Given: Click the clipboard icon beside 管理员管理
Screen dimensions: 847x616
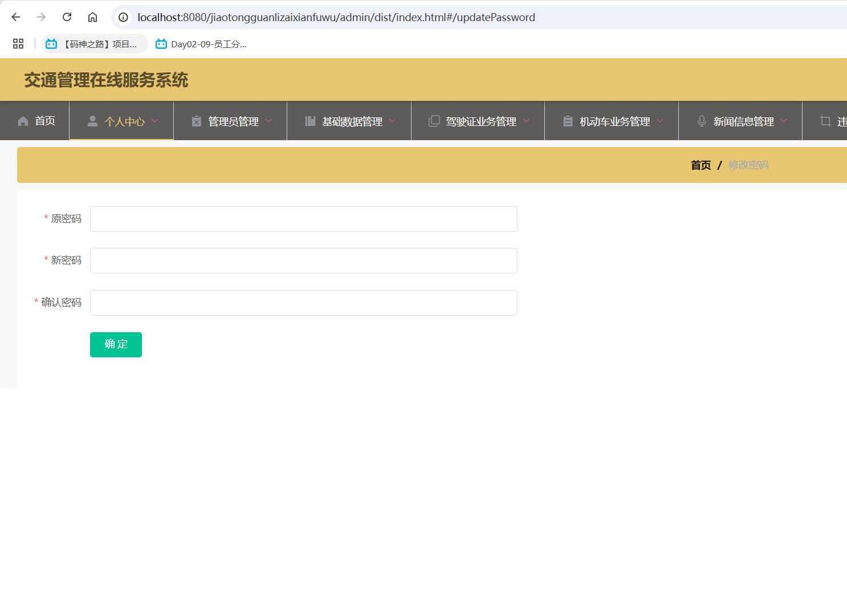Looking at the screenshot, I should click(197, 121).
